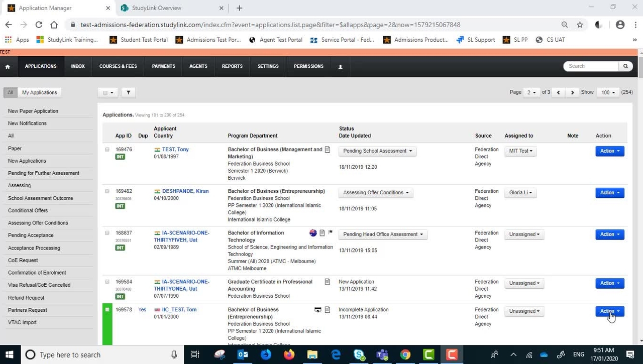Image resolution: width=643 pixels, height=364 pixels.
Task: Select Conditional Offers in sidebar
Action: point(28,210)
